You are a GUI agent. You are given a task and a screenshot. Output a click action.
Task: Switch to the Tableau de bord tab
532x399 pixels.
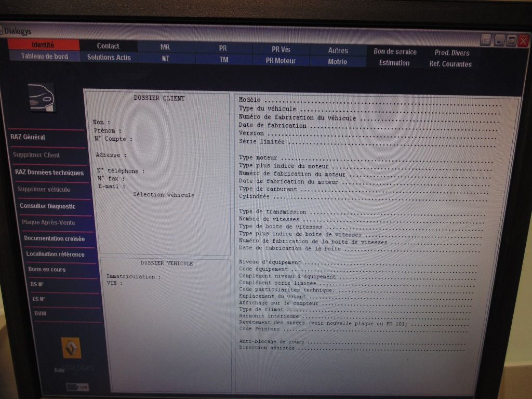click(x=45, y=56)
